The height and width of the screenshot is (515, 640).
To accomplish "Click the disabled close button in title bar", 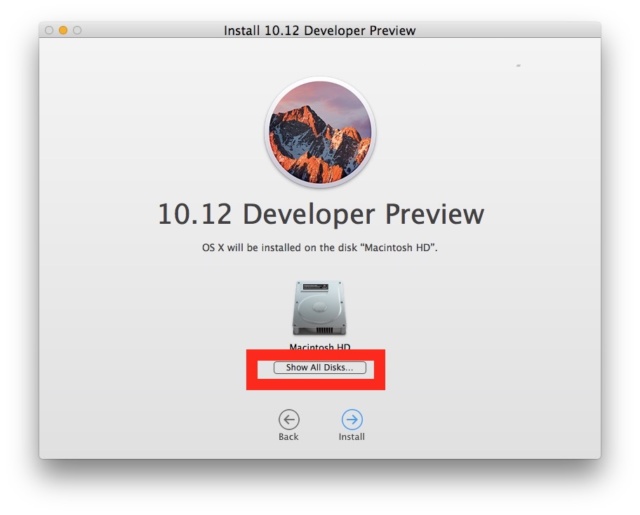I will tap(49, 30).
